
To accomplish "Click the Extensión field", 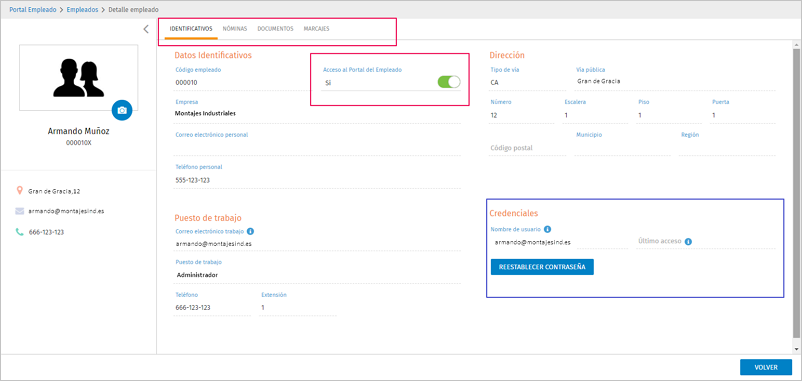I will pyautogui.click(x=298, y=308).
